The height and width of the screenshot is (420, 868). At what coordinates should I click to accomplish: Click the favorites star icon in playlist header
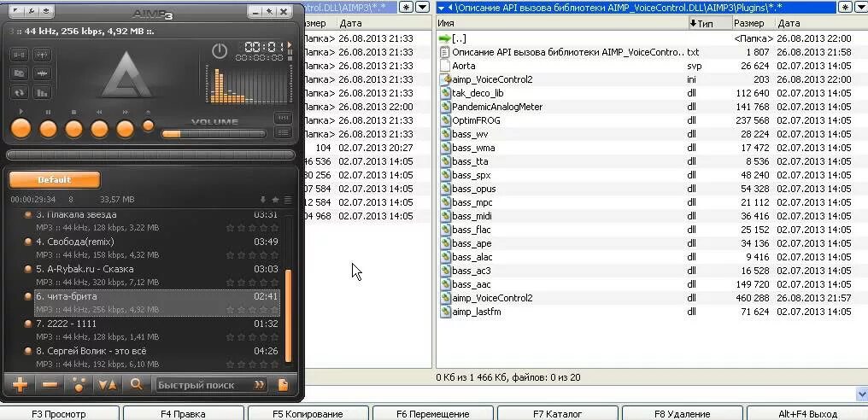pos(275,200)
